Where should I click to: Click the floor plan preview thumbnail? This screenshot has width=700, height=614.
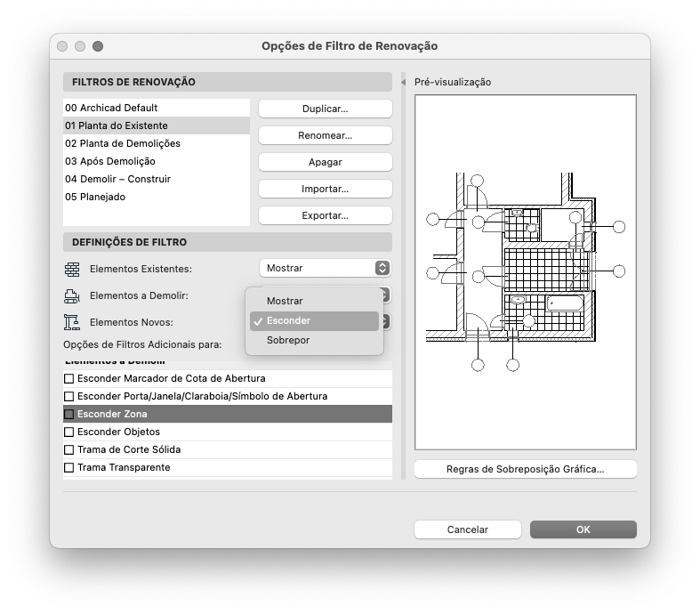pyautogui.click(x=526, y=272)
